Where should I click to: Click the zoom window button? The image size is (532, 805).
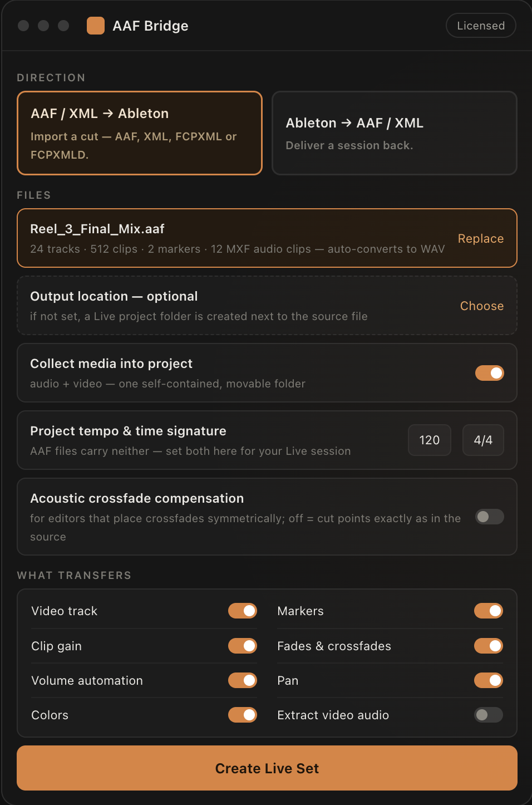coord(63,26)
